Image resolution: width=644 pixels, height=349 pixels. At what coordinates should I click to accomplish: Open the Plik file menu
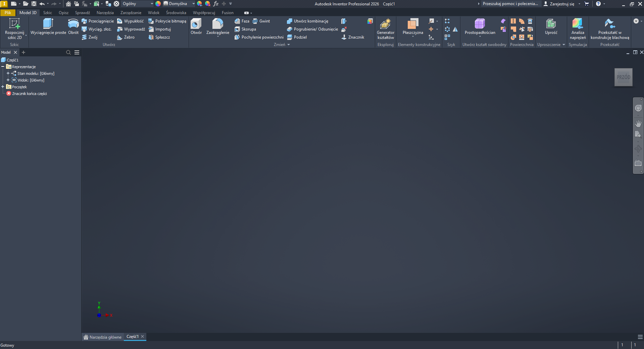click(x=8, y=13)
